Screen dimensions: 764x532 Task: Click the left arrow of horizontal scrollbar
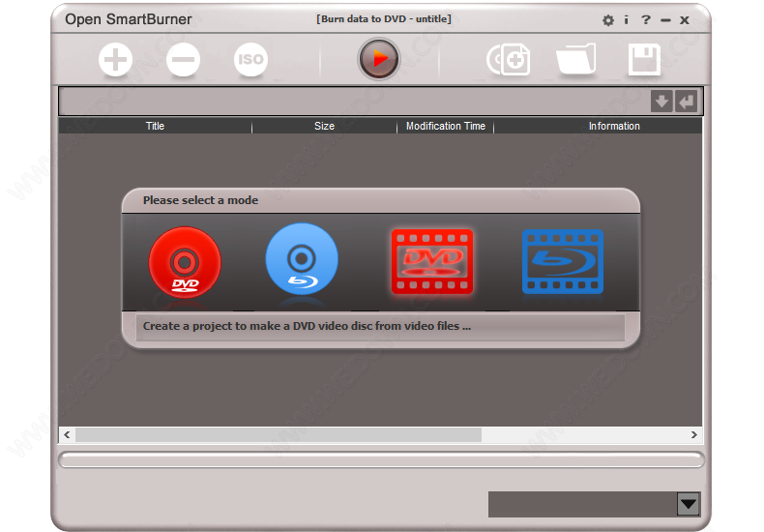tap(68, 434)
